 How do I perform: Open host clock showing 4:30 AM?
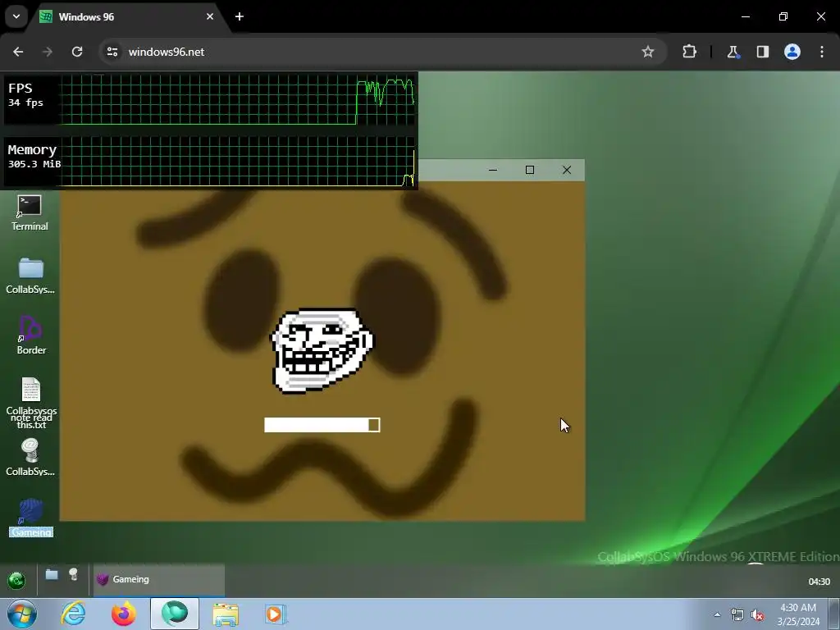click(x=798, y=614)
